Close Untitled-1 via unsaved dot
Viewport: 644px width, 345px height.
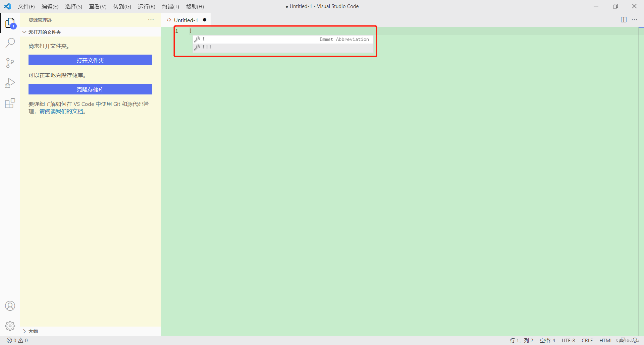point(205,20)
